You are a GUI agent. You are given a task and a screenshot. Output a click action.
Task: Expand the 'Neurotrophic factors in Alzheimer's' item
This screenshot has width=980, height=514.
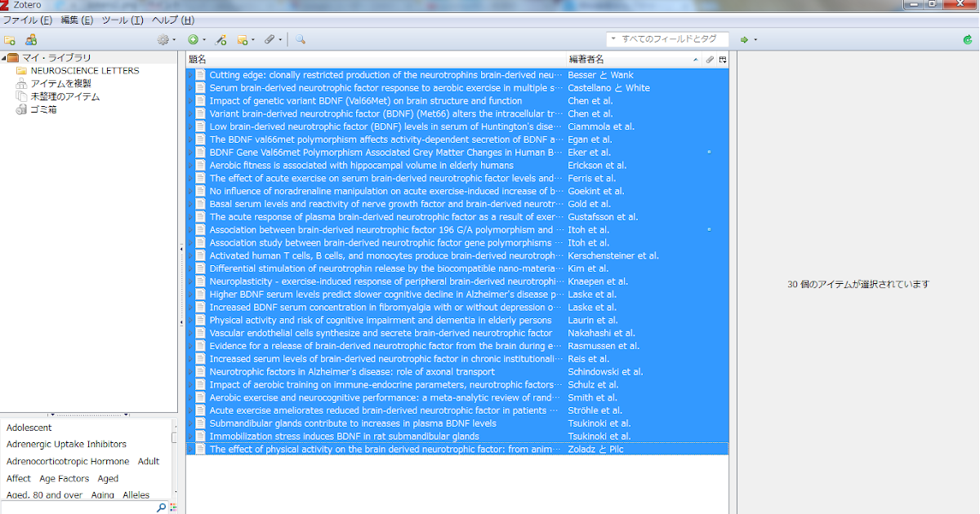coord(190,372)
